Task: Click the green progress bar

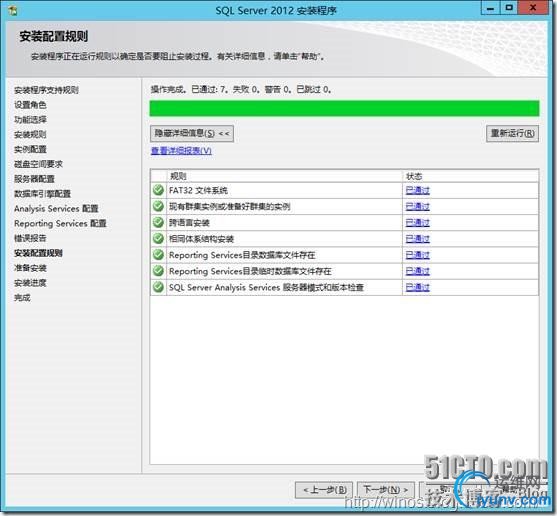Action: tap(344, 108)
